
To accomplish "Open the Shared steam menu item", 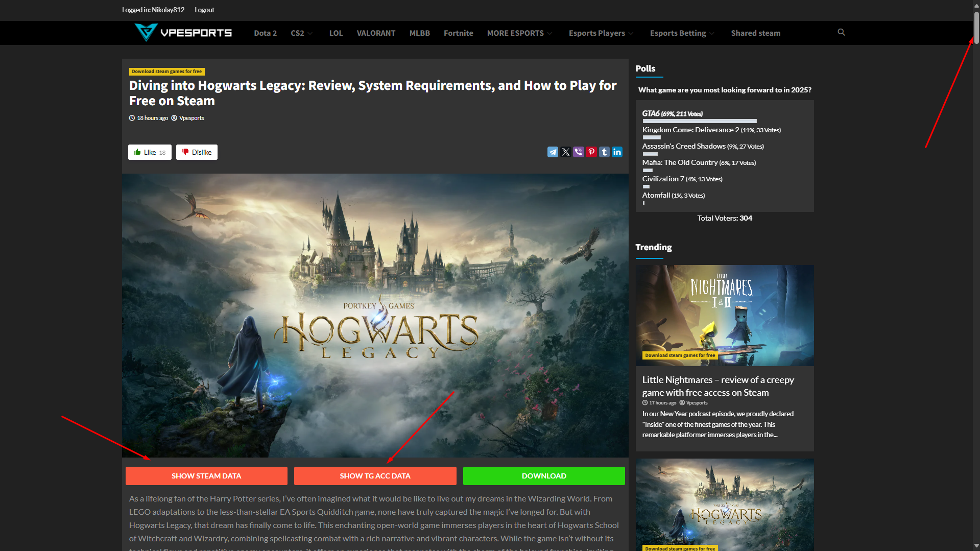I will point(756,33).
